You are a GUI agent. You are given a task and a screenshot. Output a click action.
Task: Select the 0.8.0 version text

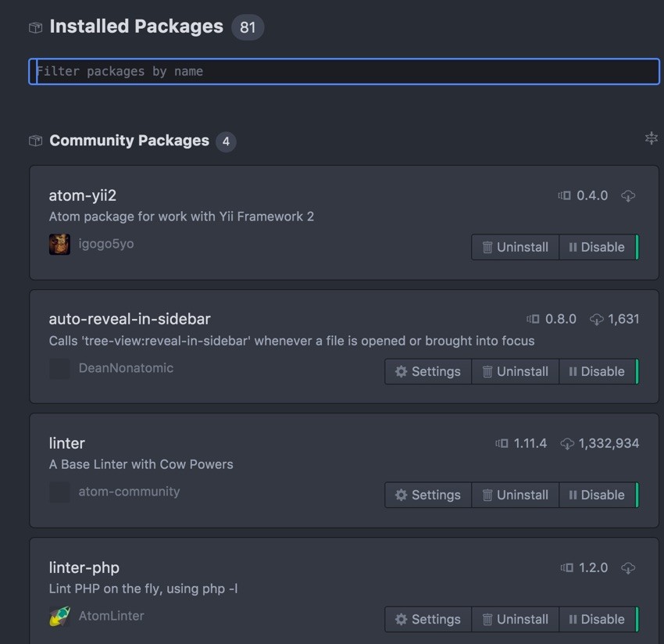pyautogui.click(x=561, y=319)
